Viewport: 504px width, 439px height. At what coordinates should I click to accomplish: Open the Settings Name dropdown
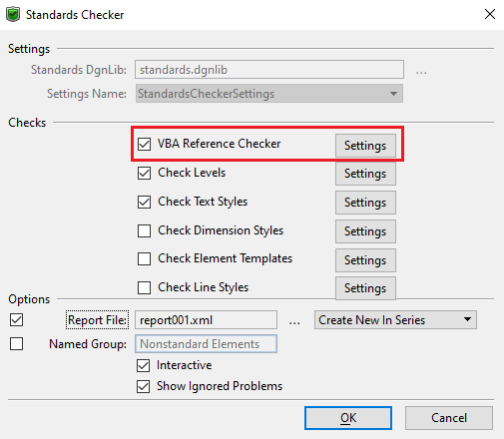[269, 94]
